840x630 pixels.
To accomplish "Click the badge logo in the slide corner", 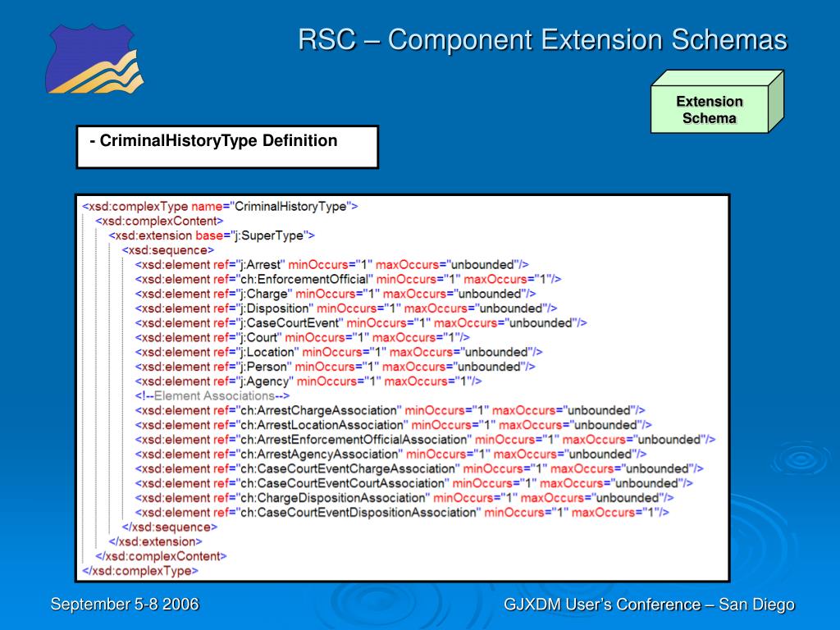I will pyautogui.click(x=95, y=59).
